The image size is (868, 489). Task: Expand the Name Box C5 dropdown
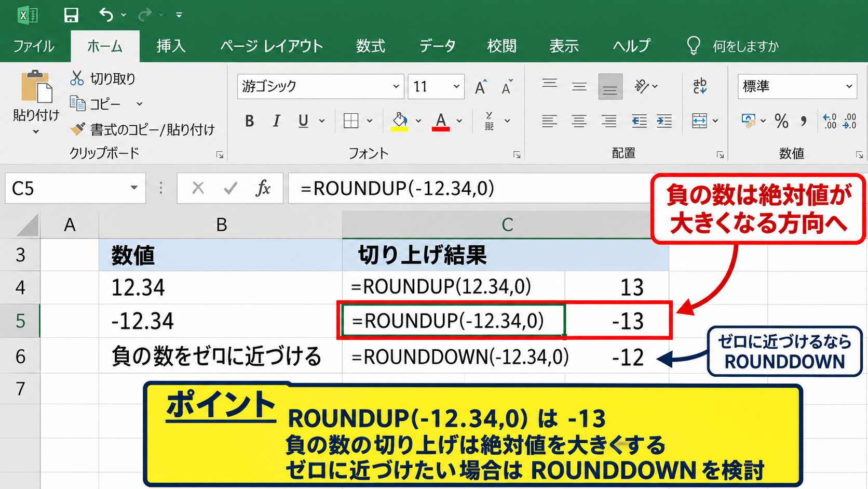tap(134, 188)
